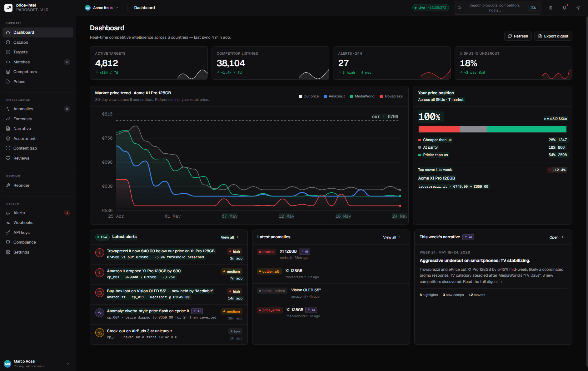The image size is (588, 371).
Task: Click the Targets bullseye icon in sidebar
Action: coord(8,52)
